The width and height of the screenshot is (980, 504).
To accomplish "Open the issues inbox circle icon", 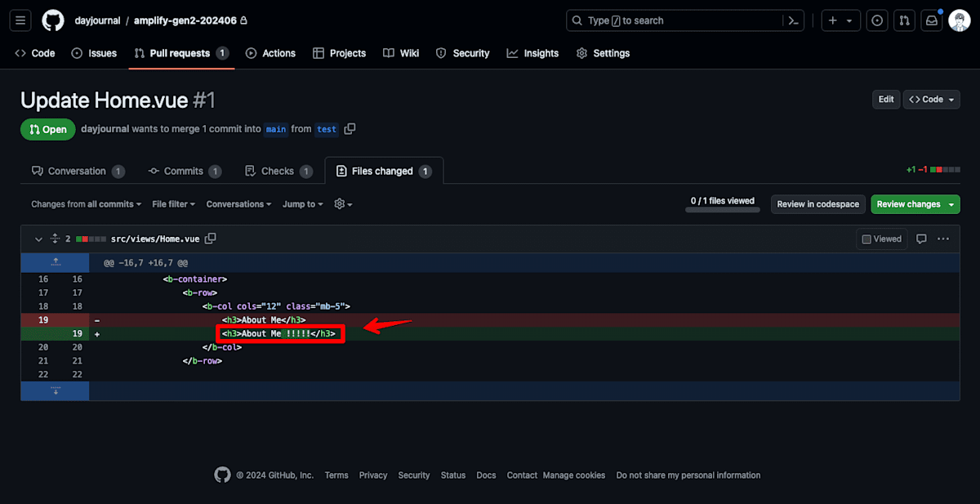I will [x=877, y=20].
